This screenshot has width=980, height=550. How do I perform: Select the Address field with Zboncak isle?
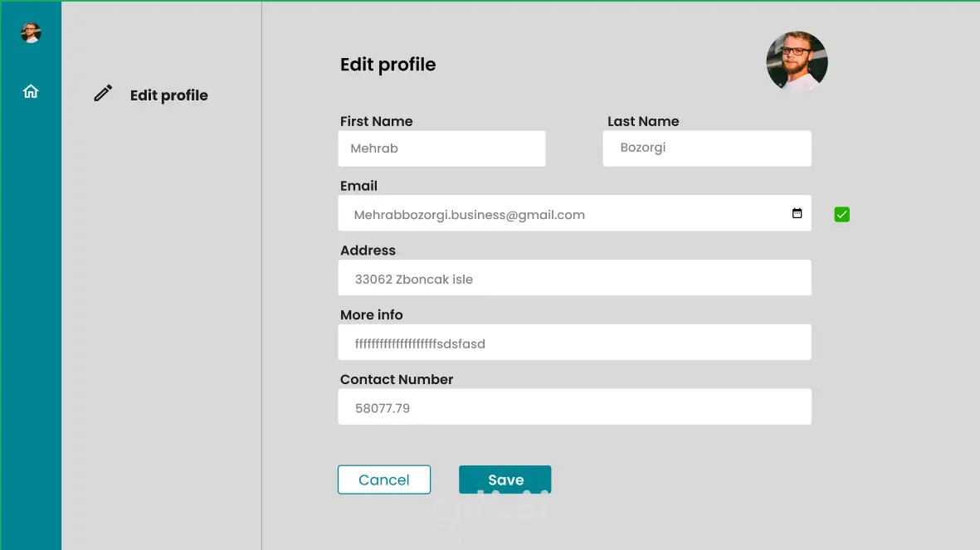[x=574, y=278]
